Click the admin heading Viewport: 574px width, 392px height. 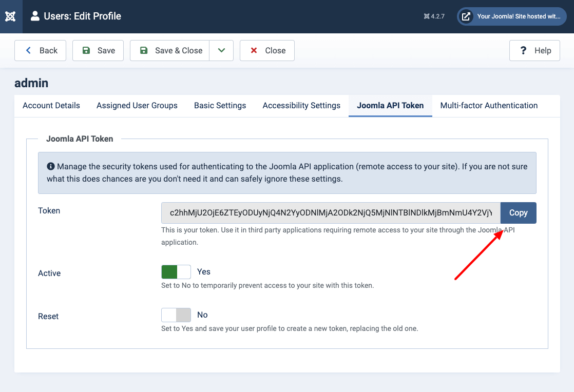point(31,83)
